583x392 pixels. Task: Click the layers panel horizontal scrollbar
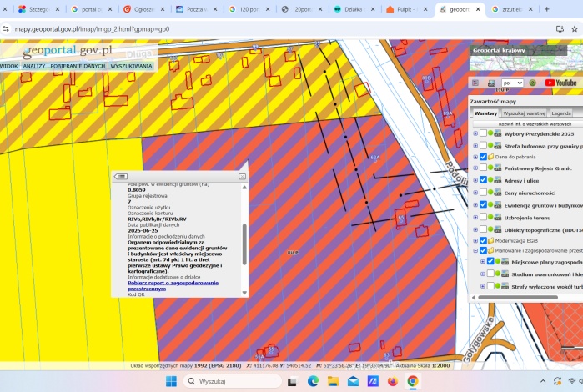click(x=518, y=297)
